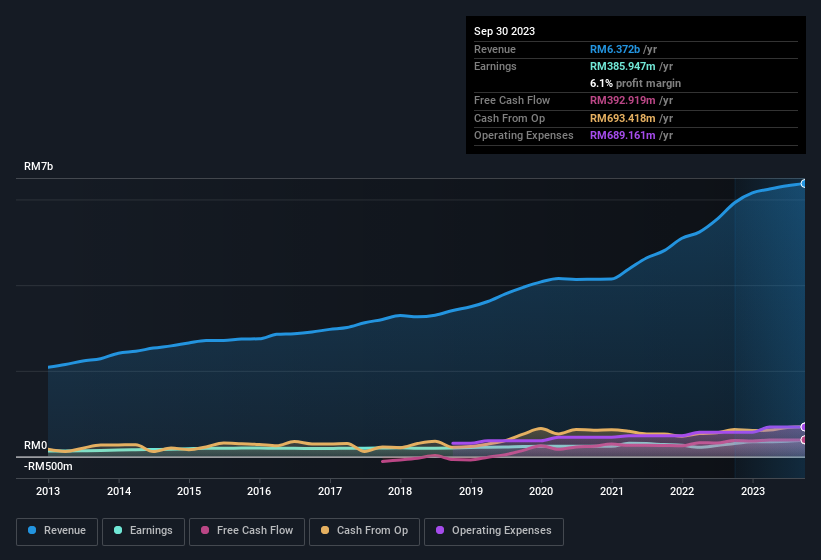The image size is (821, 560).
Task: Click the orange dot beside Cash From Op legend
Action: pos(326,531)
